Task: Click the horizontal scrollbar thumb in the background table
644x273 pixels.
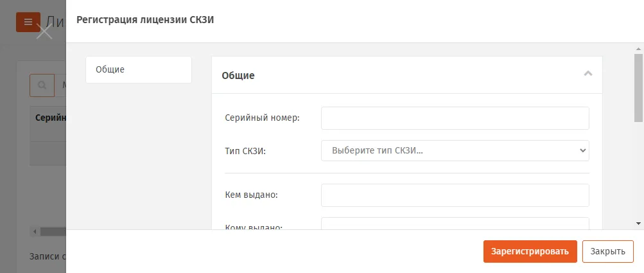Action: click(x=53, y=231)
